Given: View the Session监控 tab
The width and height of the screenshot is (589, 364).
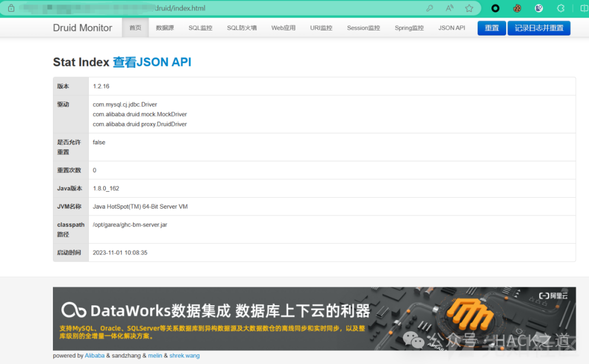Looking at the screenshot, I should point(363,28).
